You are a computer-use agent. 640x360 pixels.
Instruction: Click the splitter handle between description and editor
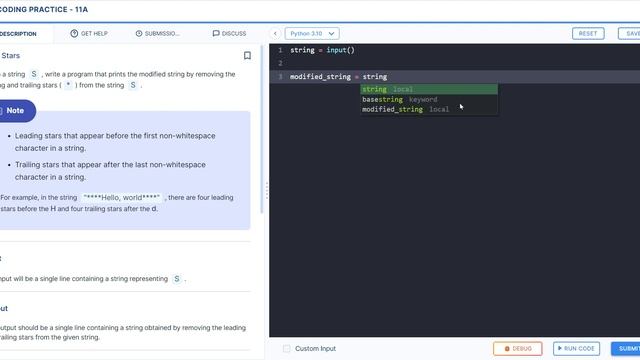pos(267,191)
